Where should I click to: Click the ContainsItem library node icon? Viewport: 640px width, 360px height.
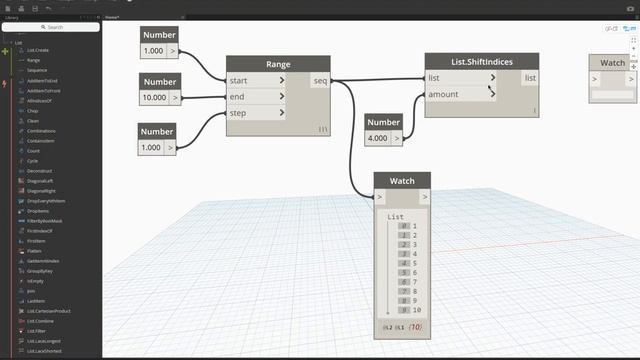21,141
